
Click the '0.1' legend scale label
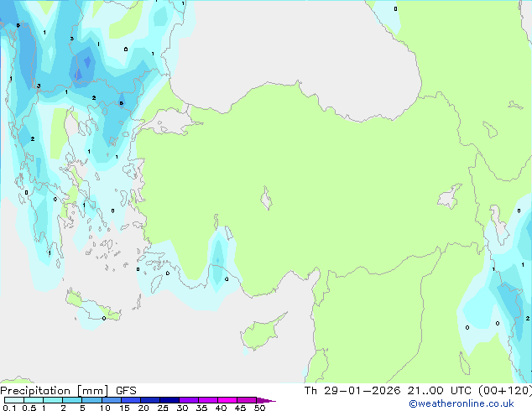tap(9, 408)
